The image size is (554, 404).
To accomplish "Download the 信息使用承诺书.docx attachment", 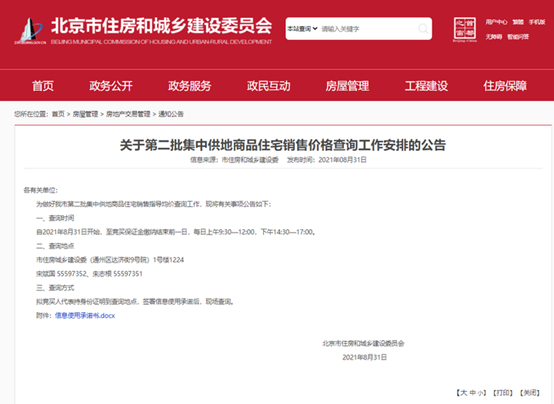I will point(85,315).
